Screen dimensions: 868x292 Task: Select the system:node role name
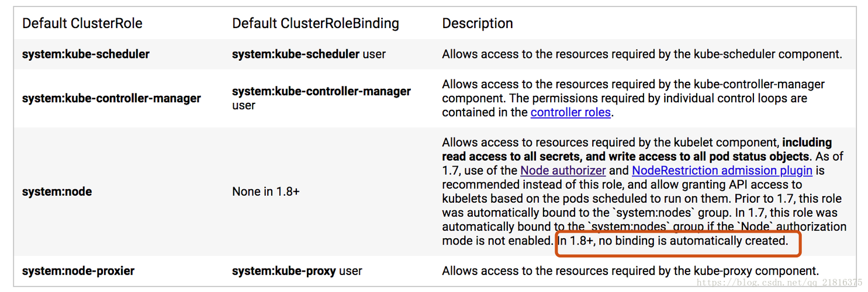pos(57,192)
